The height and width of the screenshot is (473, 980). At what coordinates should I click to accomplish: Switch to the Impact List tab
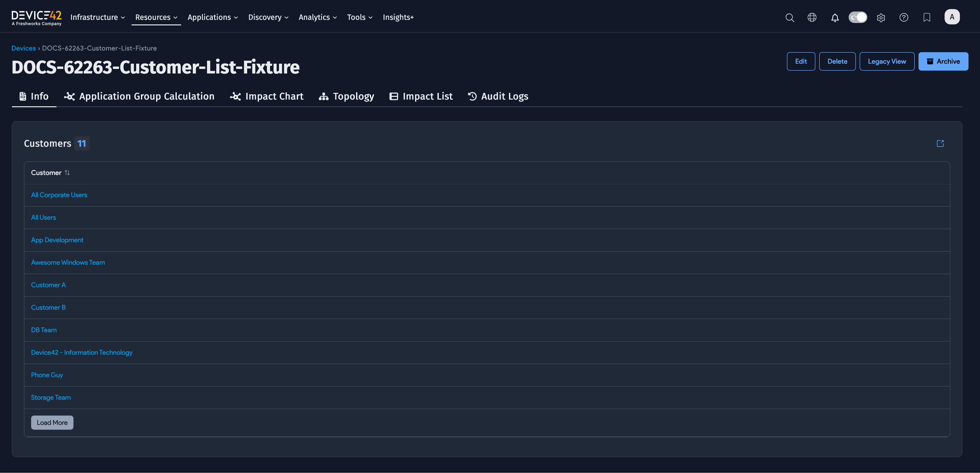click(x=421, y=96)
